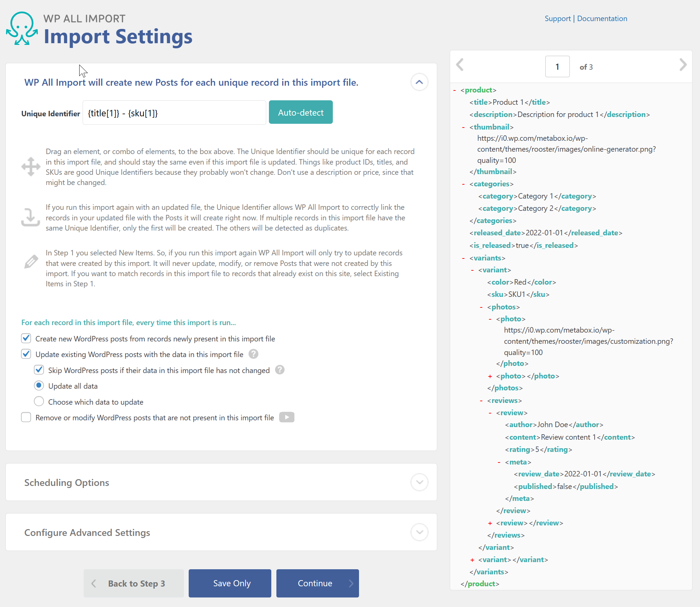Collapse the reviews XML node
This screenshot has height=607, width=700.
coord(481,401)
